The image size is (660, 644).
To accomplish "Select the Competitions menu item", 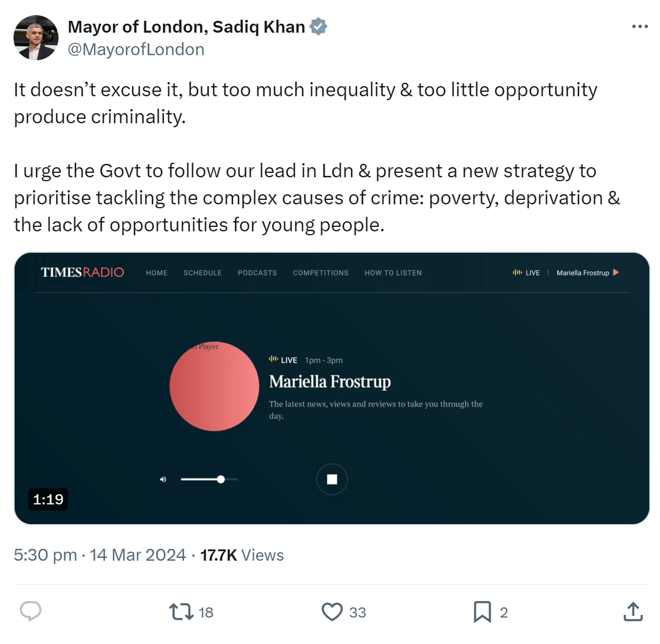I will pyautogui.click(x=321, y=273).
